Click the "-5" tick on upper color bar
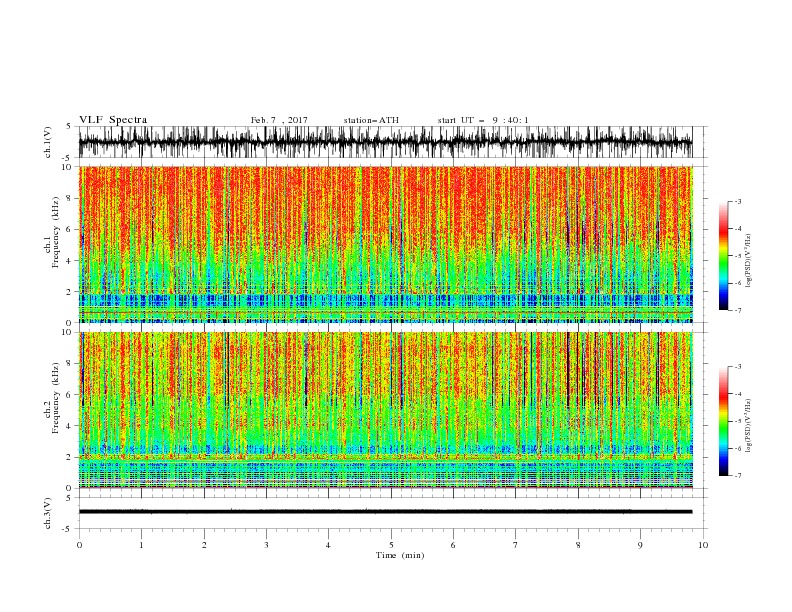The width and height of the screenshot is (792, 612). point(737,256)
